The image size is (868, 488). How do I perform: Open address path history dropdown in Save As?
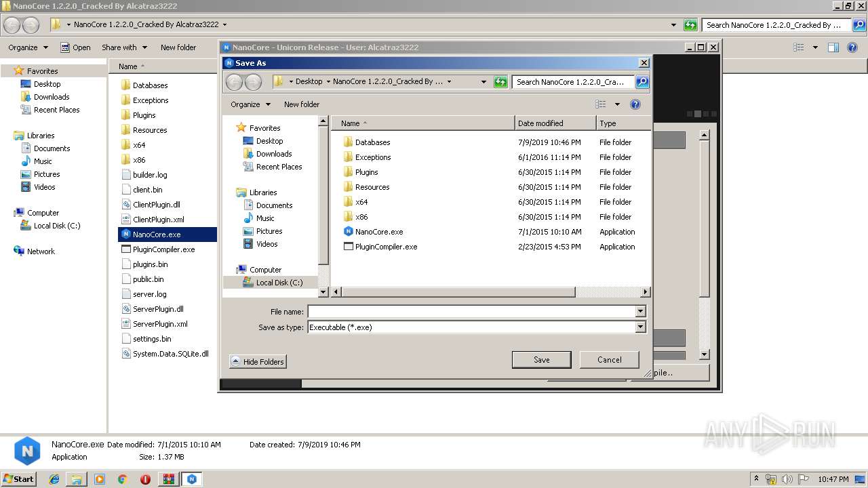(484, 82)
